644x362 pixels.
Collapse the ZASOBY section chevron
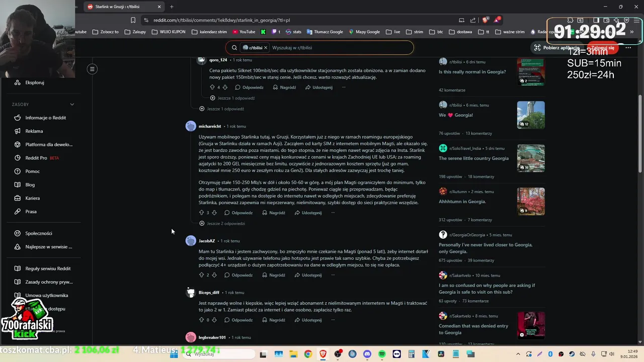coord(72,105)
